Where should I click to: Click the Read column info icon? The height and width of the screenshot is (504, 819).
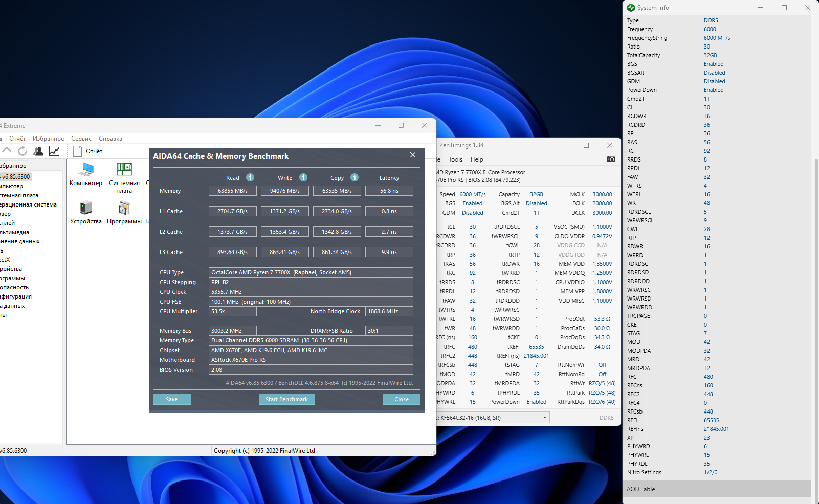(250, 177)
